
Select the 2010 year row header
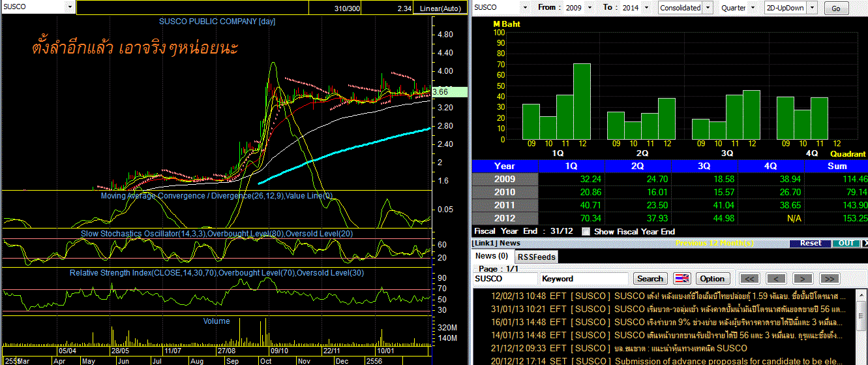pos(505,192)
